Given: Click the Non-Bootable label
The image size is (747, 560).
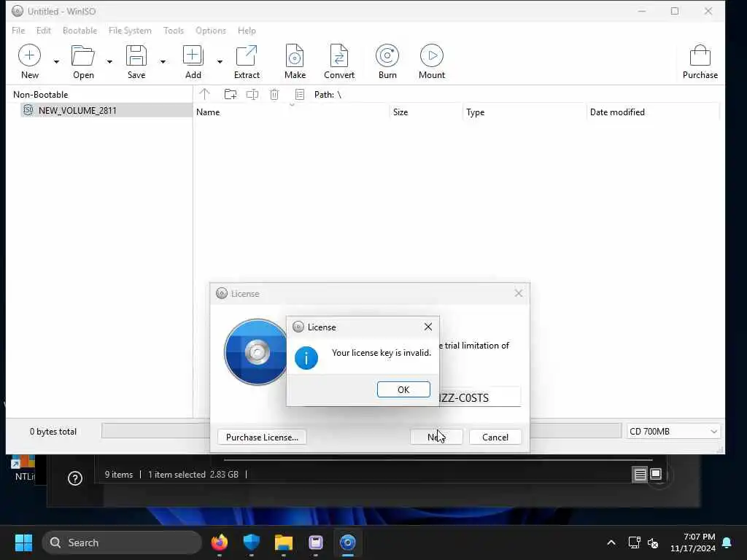Looking at the screenshot, I should point(41,94).
